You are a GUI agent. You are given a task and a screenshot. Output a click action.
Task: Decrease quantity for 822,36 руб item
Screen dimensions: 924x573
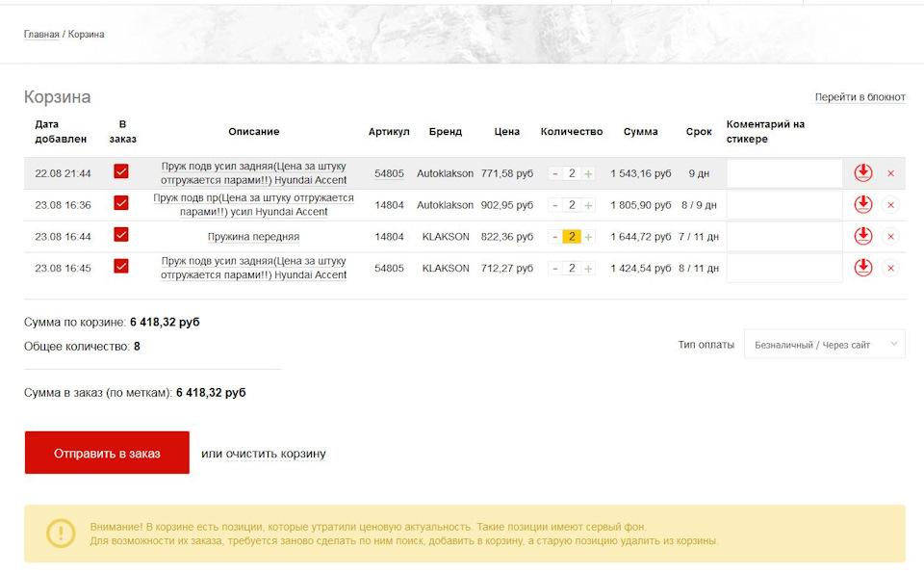tap(555, 236)
